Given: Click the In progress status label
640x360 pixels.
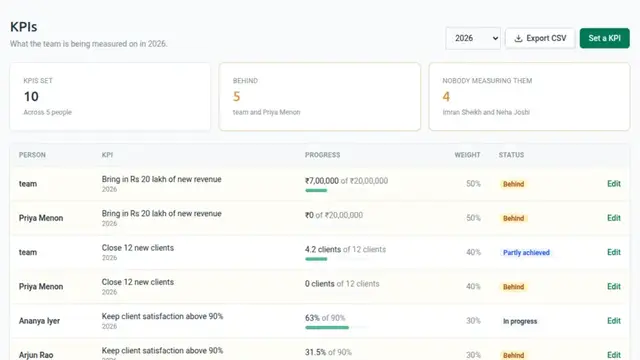Looking at the screenshot, I should pos(520,321).
